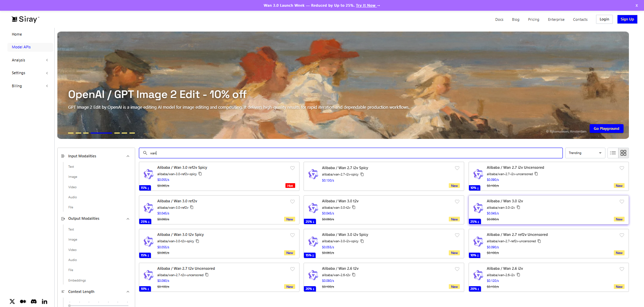The height and width of the screenshot is (307, 644).
Task: Open the Alibaba / Wan 2.7 t2v Uncensored model
Action: [x=186, y=268]
